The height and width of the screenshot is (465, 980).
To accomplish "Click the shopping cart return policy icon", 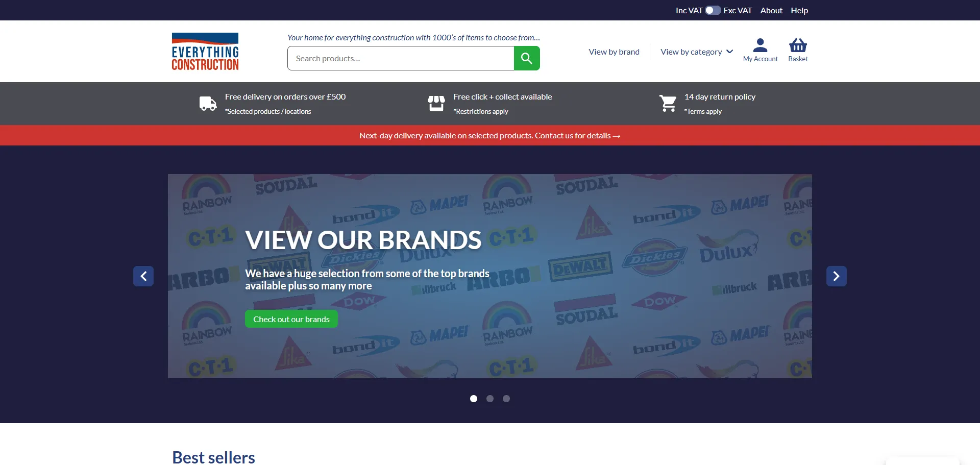I will (668, 104).
